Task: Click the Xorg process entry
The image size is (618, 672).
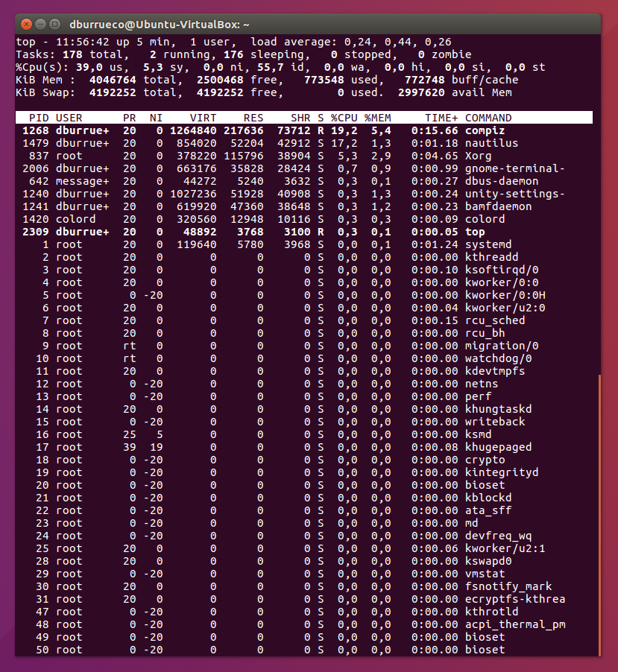Action: [478, 156]
